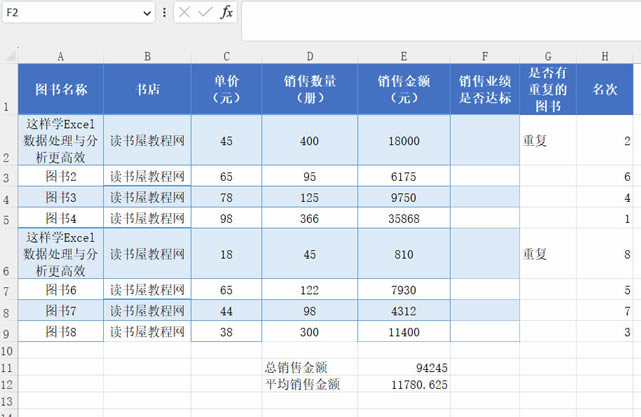
Task: Select column A header
Action: [61, 56]
